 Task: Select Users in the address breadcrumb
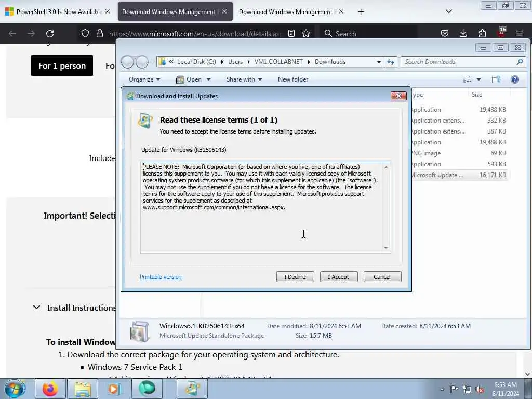click(x=235, y=62)
